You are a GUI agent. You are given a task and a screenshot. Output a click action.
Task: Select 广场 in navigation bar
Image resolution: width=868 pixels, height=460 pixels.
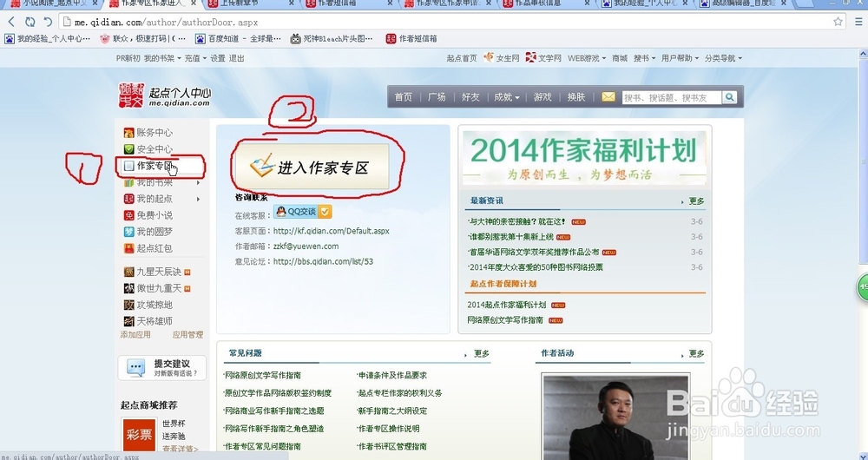[437, 97]
